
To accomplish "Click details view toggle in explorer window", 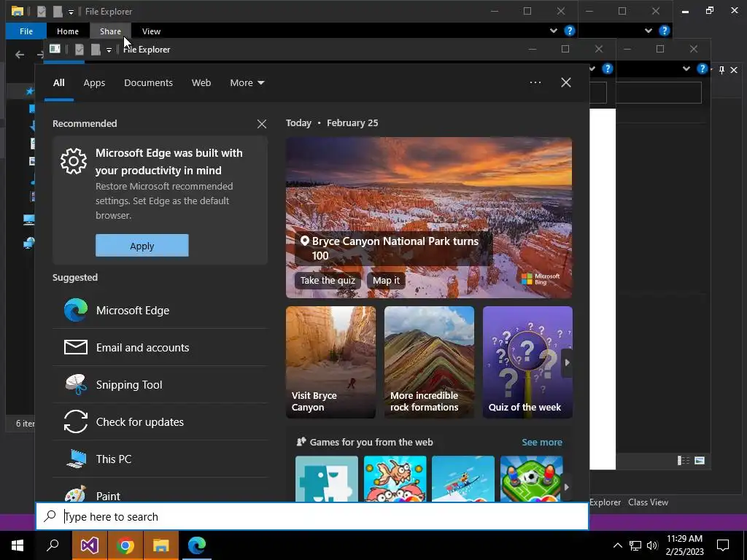I will (x=684, y=461).
